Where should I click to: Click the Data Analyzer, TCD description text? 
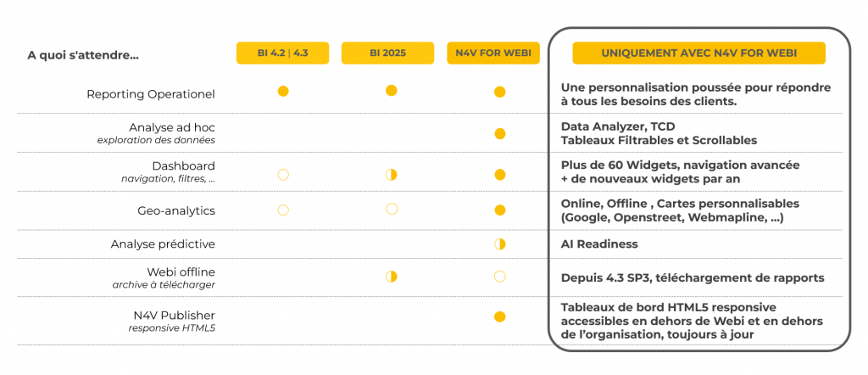click(617, 126)
